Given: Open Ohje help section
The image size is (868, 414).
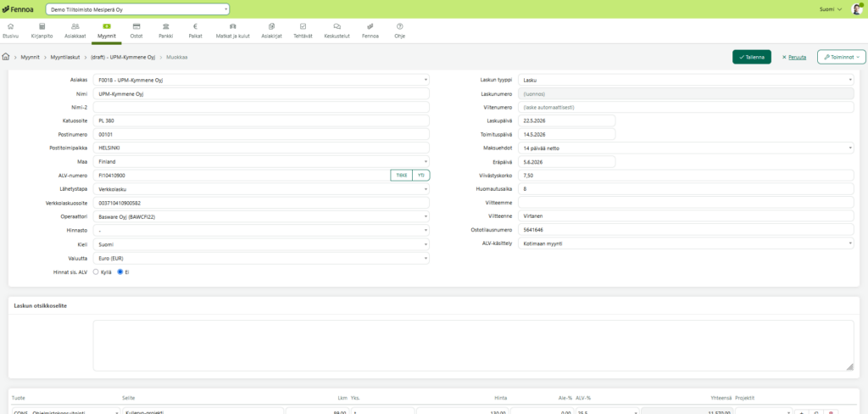Looking at the screenshot, I should point(400,31).
